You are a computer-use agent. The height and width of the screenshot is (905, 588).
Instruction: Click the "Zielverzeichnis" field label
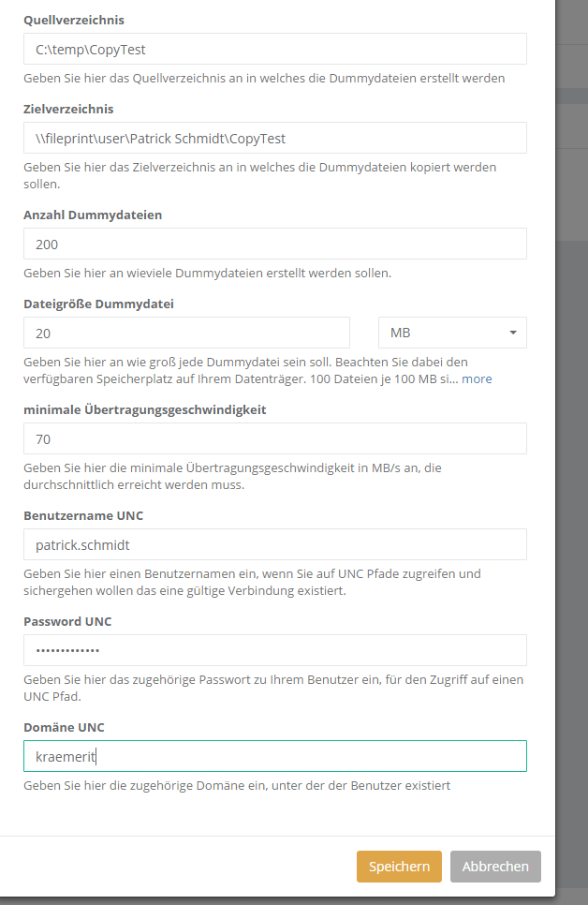point(68,109)
